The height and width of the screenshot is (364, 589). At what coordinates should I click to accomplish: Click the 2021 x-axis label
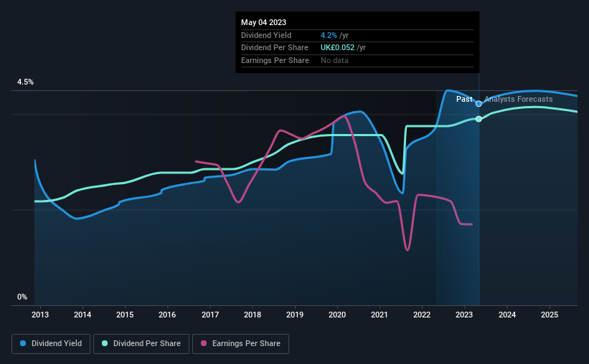(380, 315)
